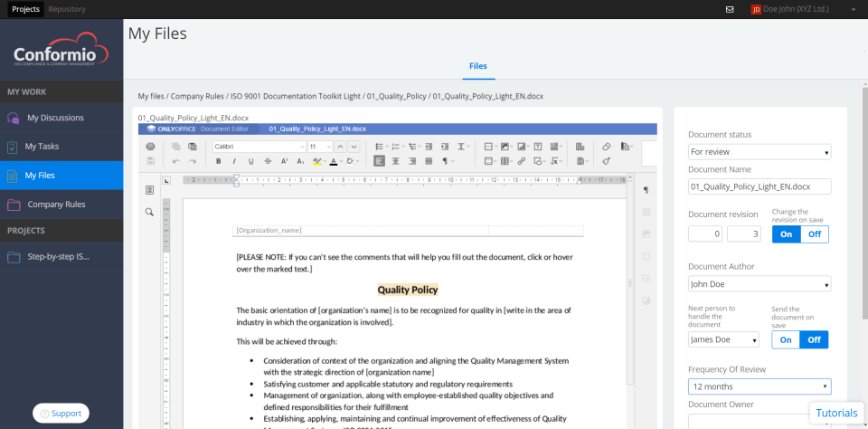Apply italic formatting from the toolbar
This screenshot has width=868, height=429.
pos(234,161)
